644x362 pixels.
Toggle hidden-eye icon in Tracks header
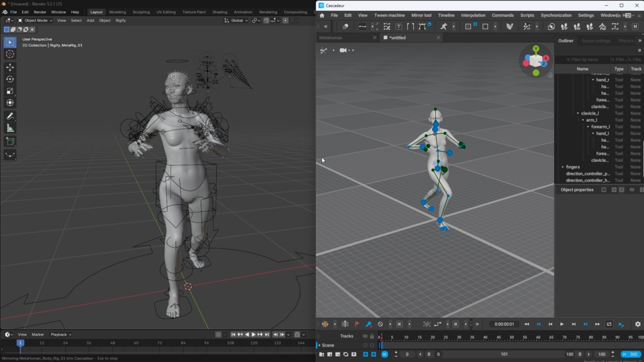365,336
